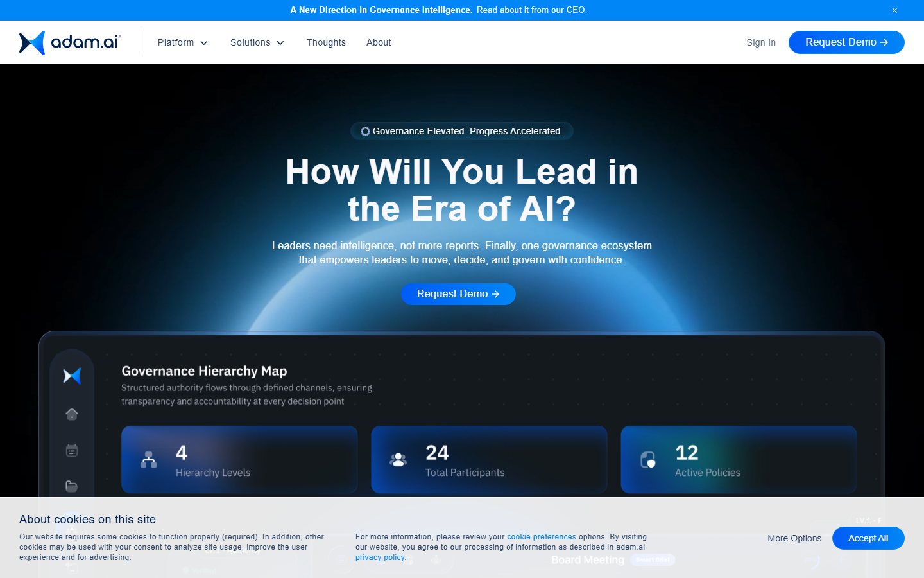This screenshot has width=924, height=578.
Task: Click the adam.ai mark in the dashboard sidebar
Action: tap(72, 376)
